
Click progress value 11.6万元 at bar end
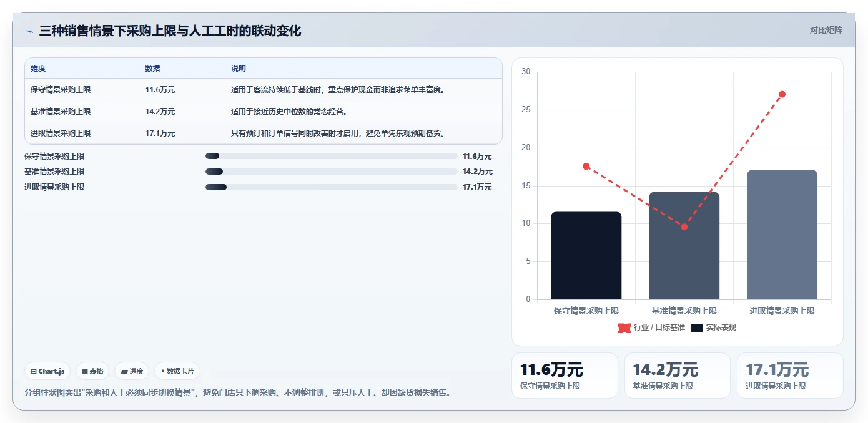(x=477, y=157)
